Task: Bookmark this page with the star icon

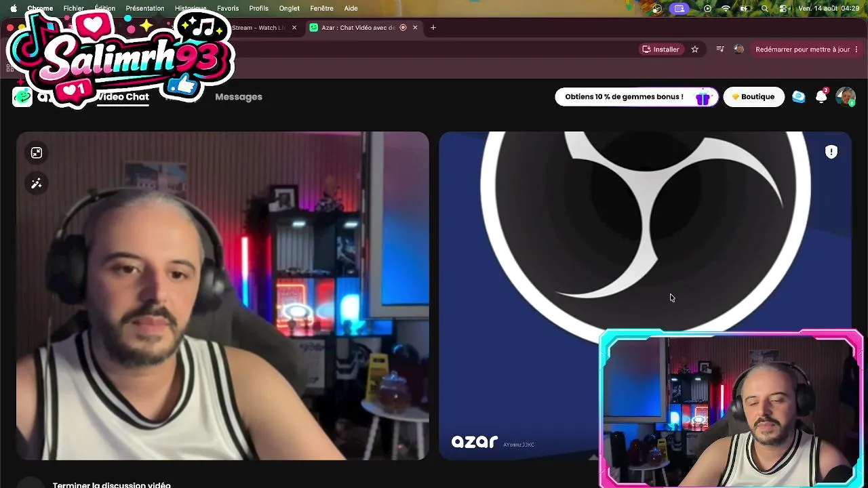Action: coord(694,49)
